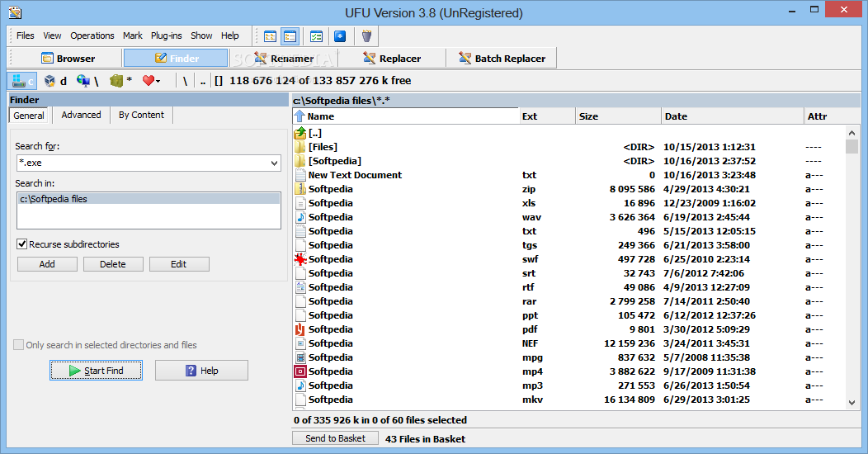This screenshot has width=868, height=454.
Task: Click in the Search for input field
Action: [142, 163]
